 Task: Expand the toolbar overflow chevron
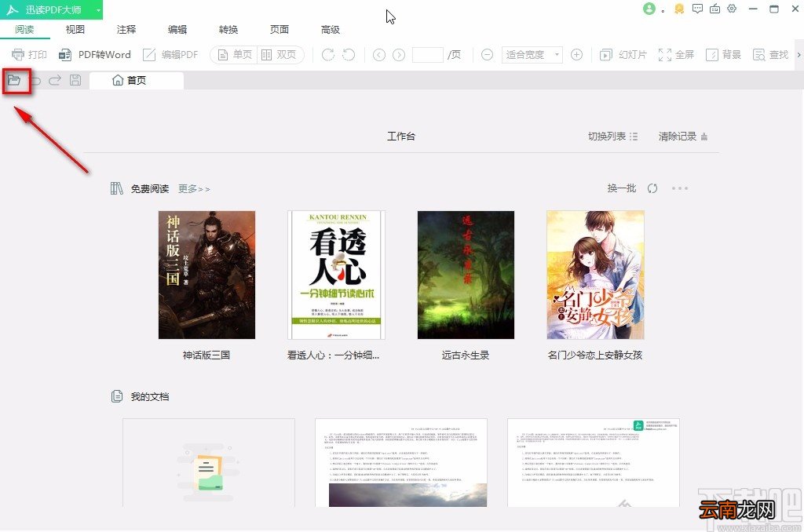tap(799, 54)
